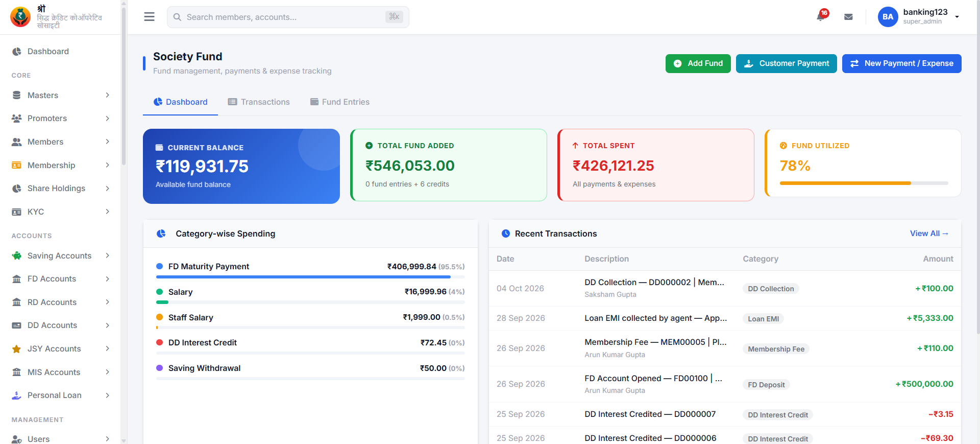Image resolution: width=980 pixels, height=444 pixels.
Task: Click the +₹500,000.00 amount
Action: (x=924, y=384)
